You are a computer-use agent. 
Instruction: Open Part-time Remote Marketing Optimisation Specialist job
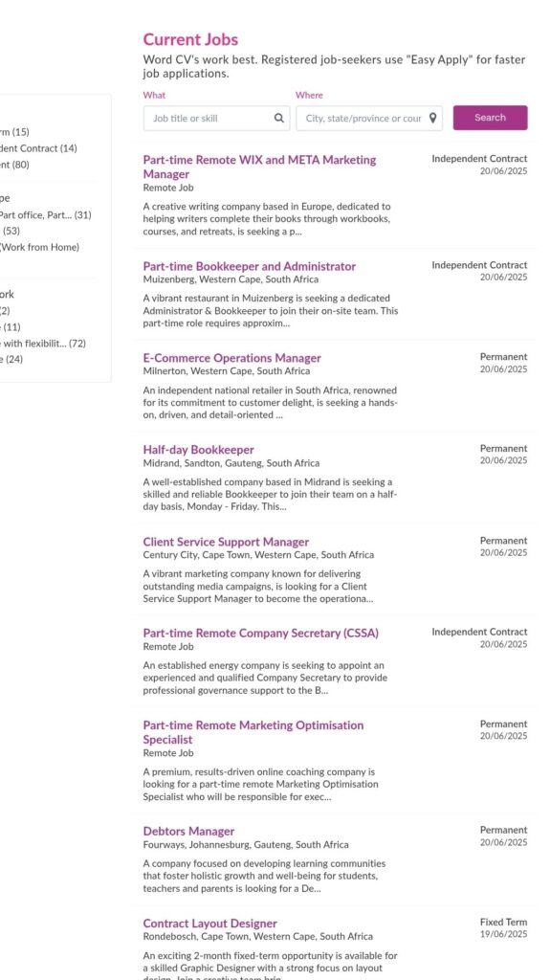tap(253, 732)
